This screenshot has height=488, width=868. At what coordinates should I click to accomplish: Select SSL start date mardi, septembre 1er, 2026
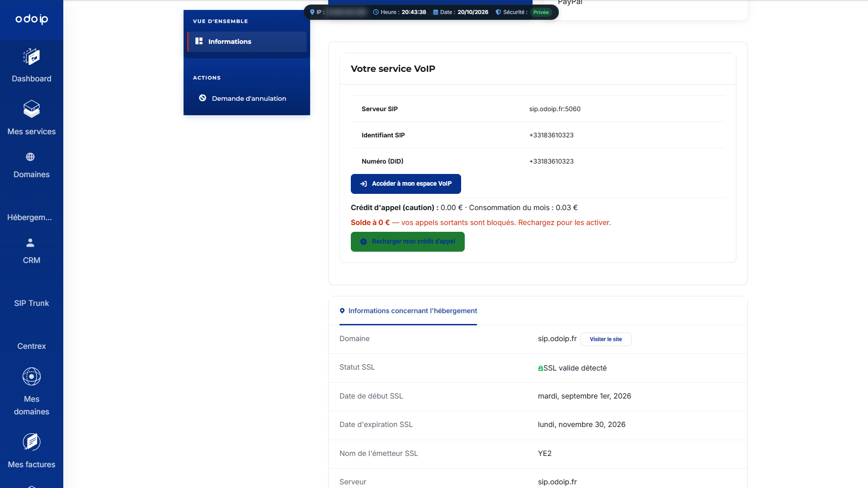click(584, 396)
